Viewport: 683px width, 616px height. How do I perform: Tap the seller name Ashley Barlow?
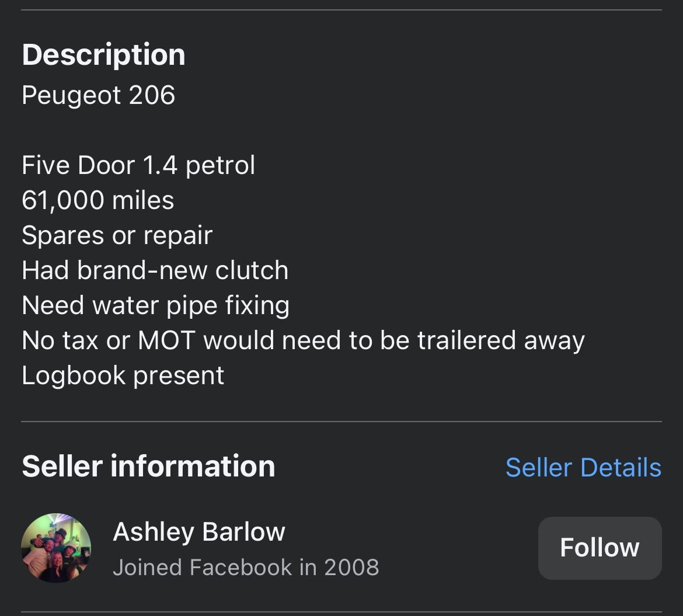(198, 532)
